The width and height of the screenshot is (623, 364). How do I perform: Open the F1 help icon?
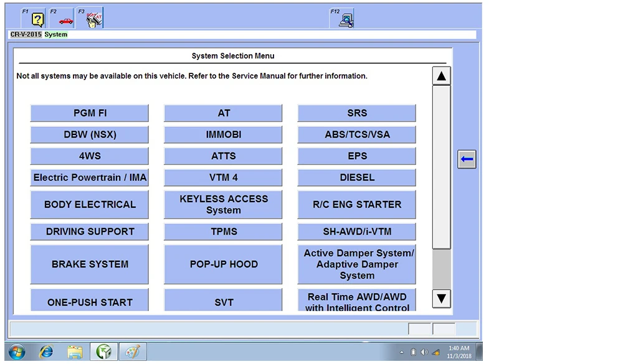pos(34,18)
